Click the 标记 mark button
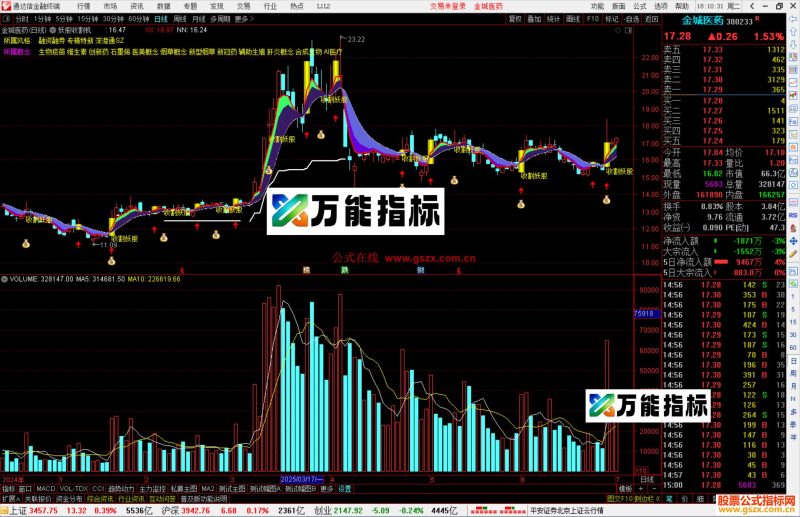The width and height of the screenshot is (800, 517). [x=612, y=19]
